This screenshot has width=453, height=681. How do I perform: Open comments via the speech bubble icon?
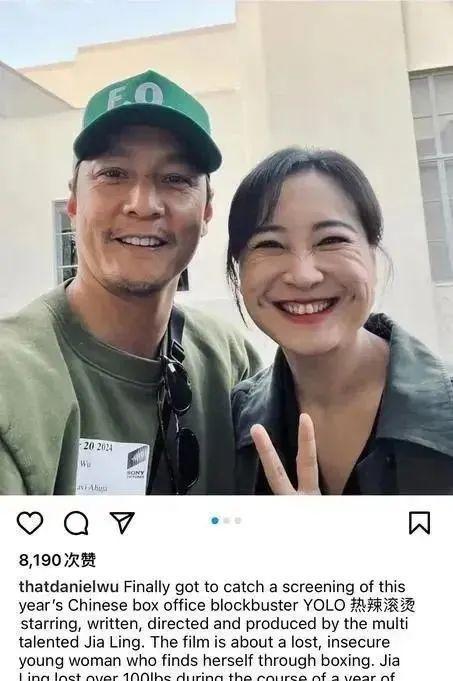click(x=76, y=522)
